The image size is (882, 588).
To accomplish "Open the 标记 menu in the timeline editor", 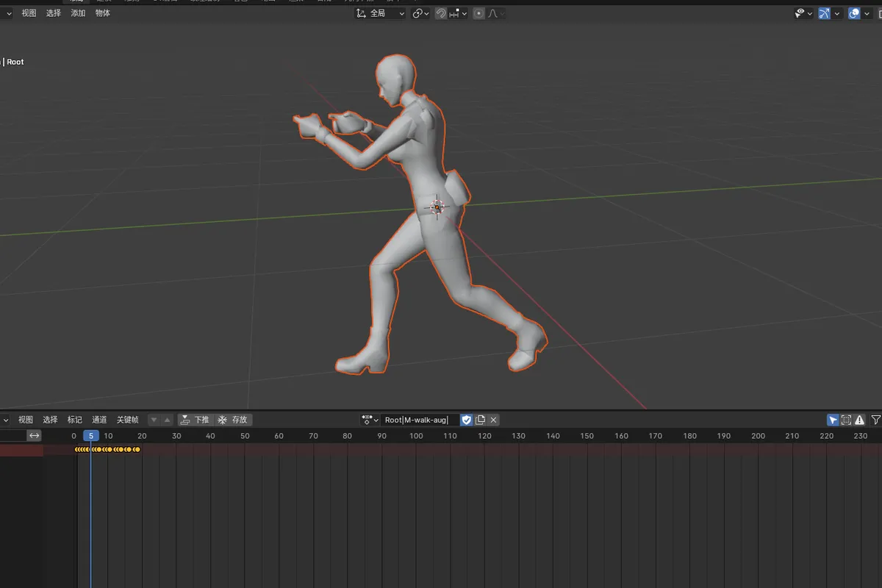I will (x=75, y=420).
